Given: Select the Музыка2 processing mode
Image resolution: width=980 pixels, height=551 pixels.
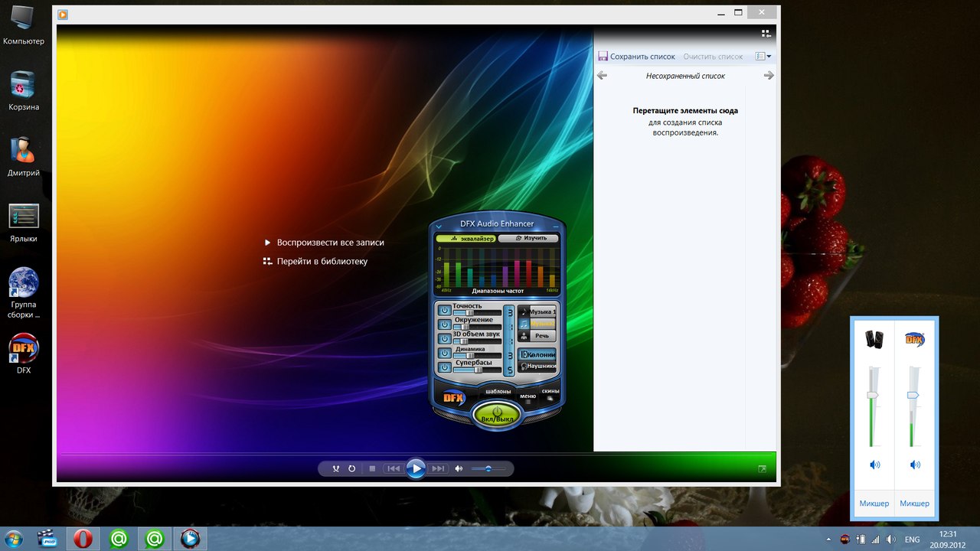Looking at the screenshot, I should (537, 324).
